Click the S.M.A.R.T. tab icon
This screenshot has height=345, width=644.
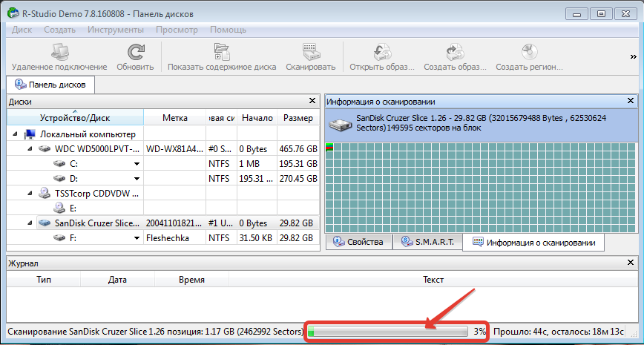[x=407, y=242]
